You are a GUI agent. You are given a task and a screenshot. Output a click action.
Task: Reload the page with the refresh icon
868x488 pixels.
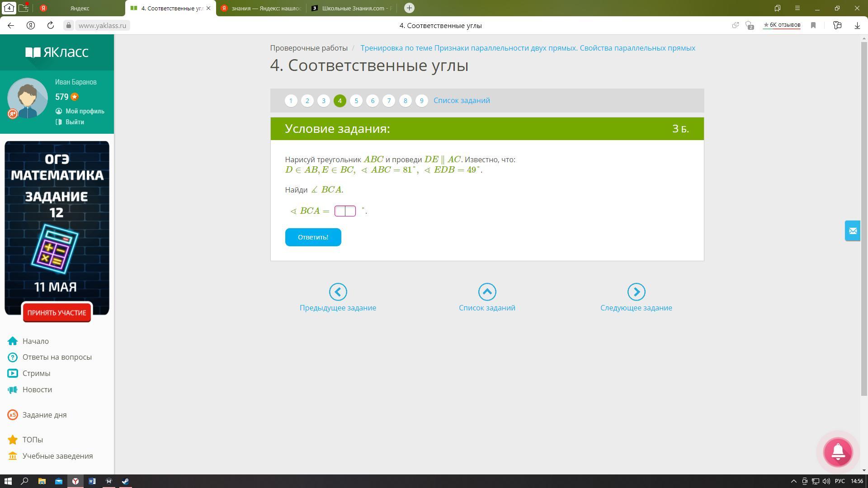(x=51, y=25)
